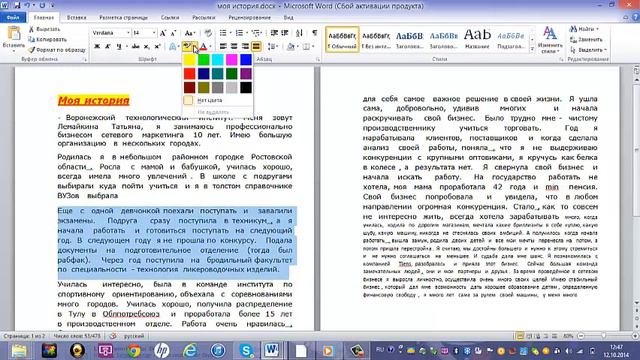Viewport: 640px width, 360px height.
Task: Align text to the left
Action: [223, 47]
